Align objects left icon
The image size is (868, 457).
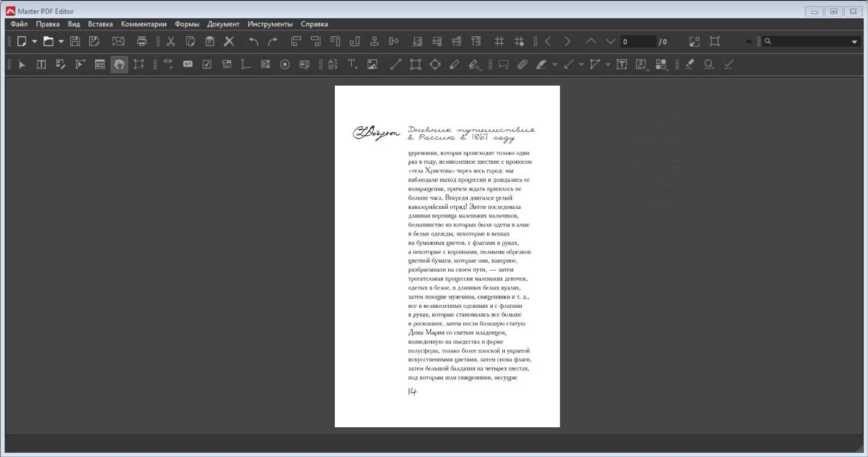click(x=296, y=41)
